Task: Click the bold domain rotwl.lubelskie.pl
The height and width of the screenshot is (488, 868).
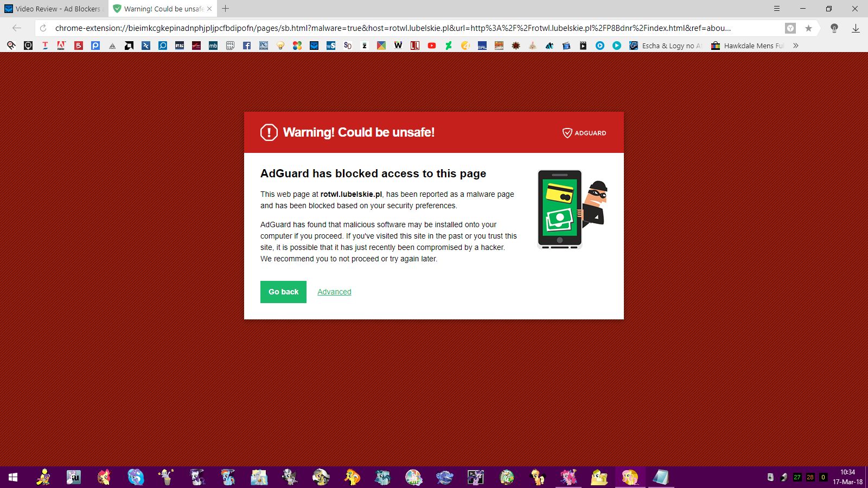Action: tap(351, 194)
